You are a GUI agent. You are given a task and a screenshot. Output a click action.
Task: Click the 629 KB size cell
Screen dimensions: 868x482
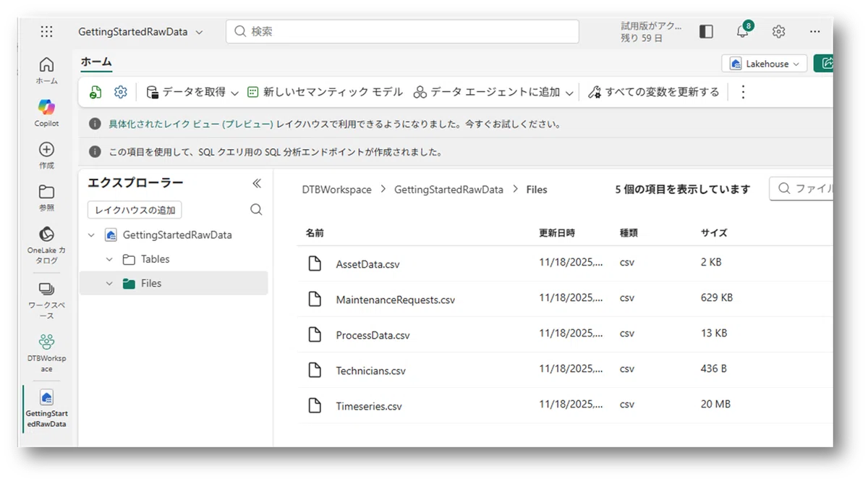click(x=716, y=297)
